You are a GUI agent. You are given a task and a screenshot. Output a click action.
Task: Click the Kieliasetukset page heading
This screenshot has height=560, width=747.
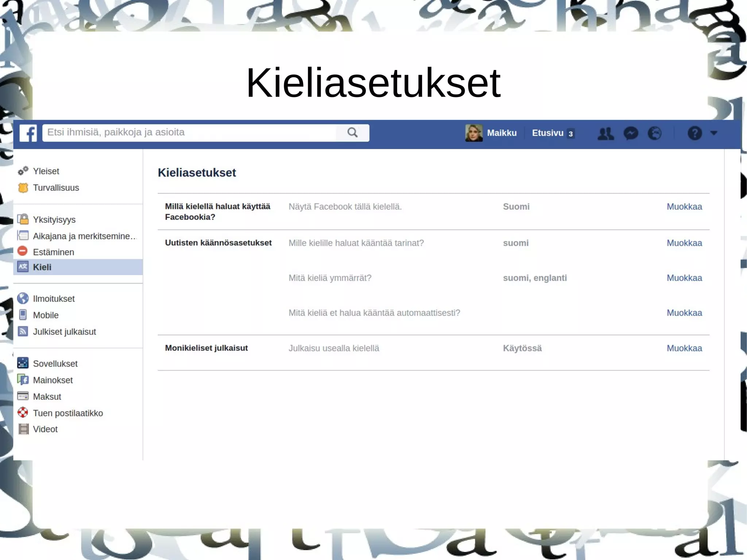click(197, 173)
